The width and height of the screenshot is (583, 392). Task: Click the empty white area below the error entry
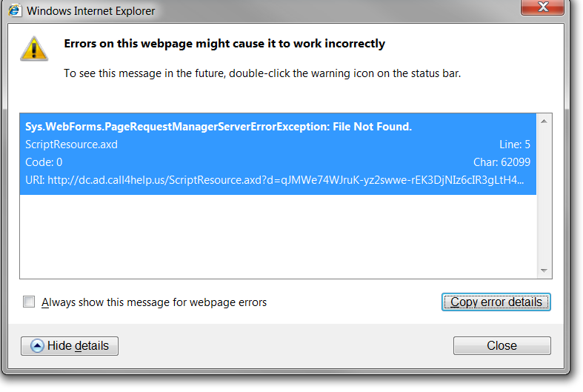pyautogui.click(x=278, y=236)
